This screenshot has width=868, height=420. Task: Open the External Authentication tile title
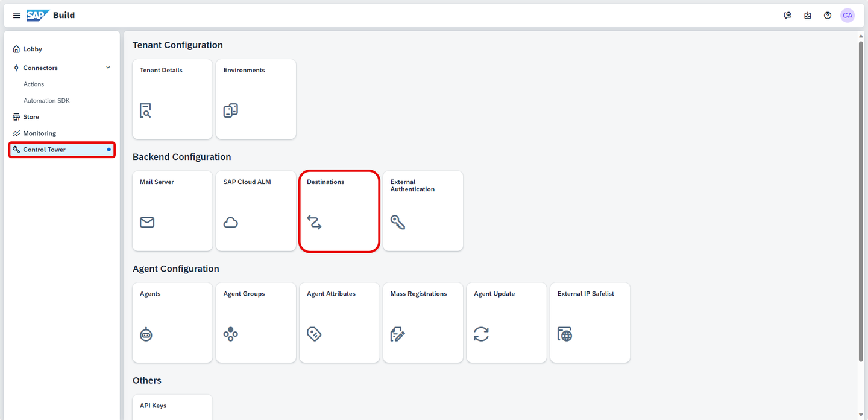coord(412,186)
